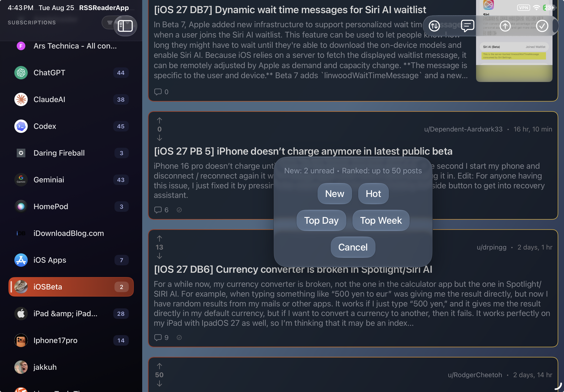564x392 pixels.
Task: Open the iPad & iPad feed
Action: click(x=71, y=314)
